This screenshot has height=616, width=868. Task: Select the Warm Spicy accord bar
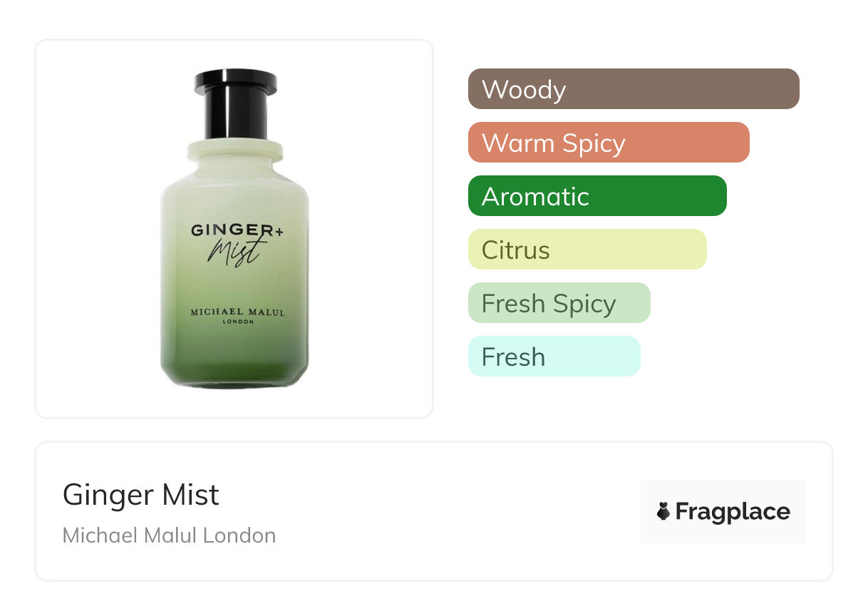click(x=609, y=143)
